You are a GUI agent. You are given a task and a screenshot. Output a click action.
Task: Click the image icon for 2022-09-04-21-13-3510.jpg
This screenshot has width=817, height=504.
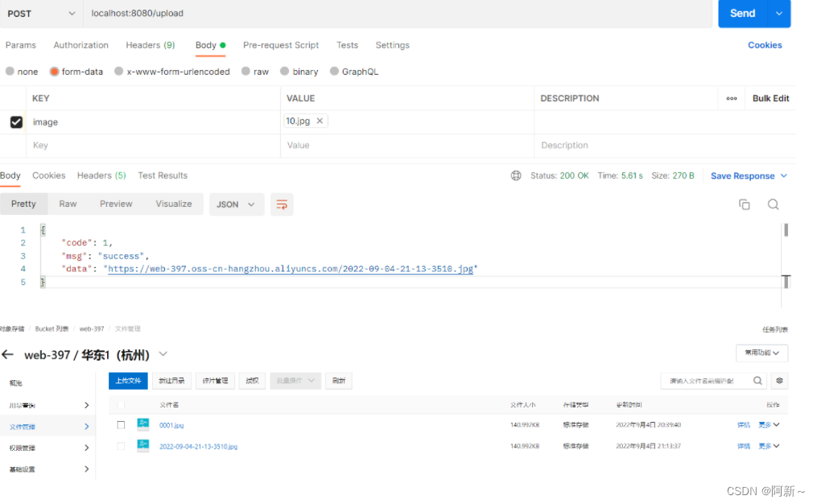[x=142, y=445]
